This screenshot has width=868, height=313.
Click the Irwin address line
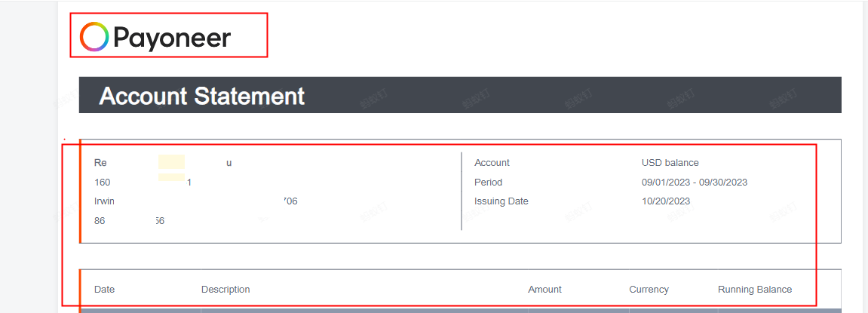104,201
